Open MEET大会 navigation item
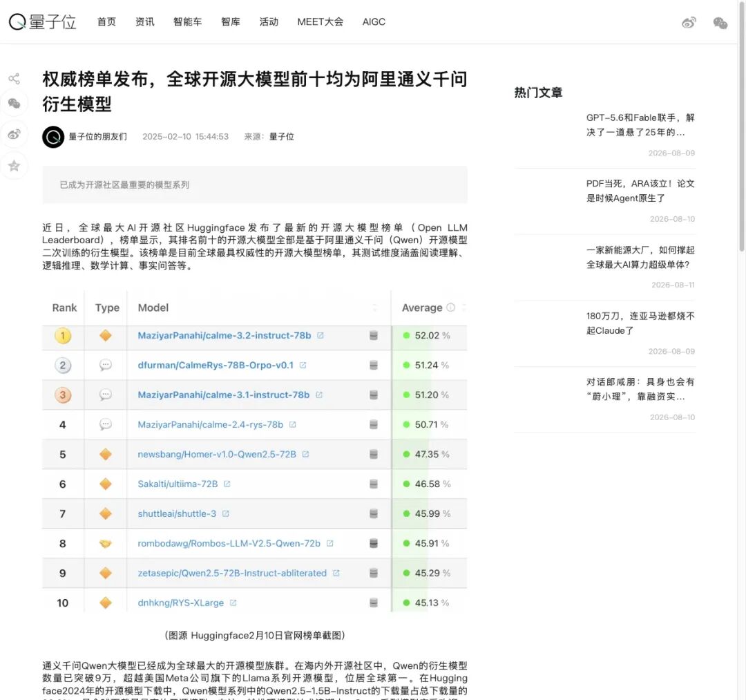This screenshot has width=746, height=700. tap(321, 22)
